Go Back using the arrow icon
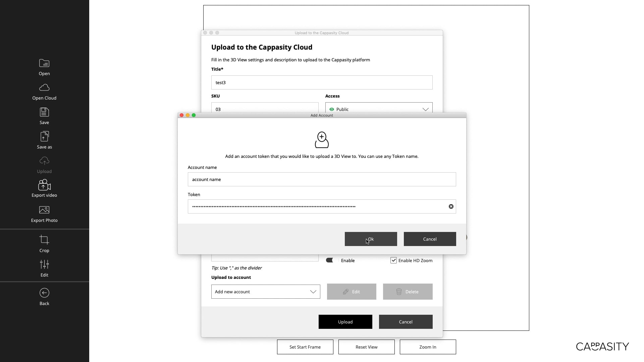This screenshot has width=644, height=362. (x=44, y=293)
